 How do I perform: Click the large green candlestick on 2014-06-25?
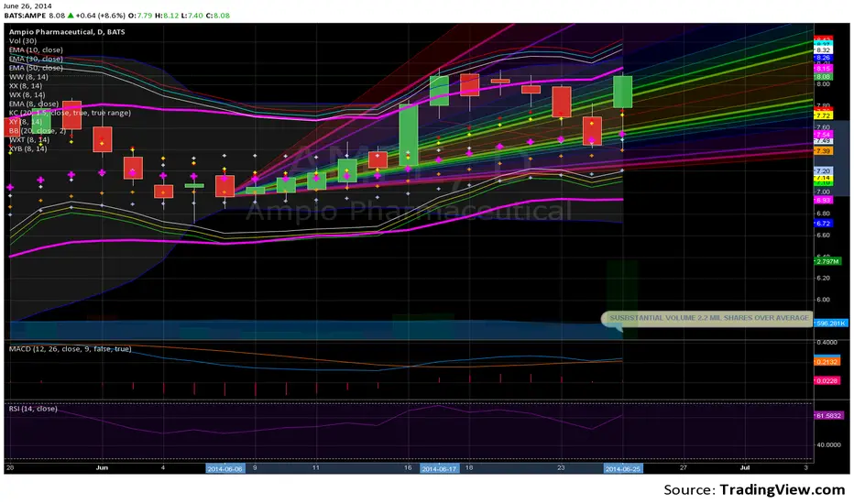pyautogui.click(x=622, y=92)
